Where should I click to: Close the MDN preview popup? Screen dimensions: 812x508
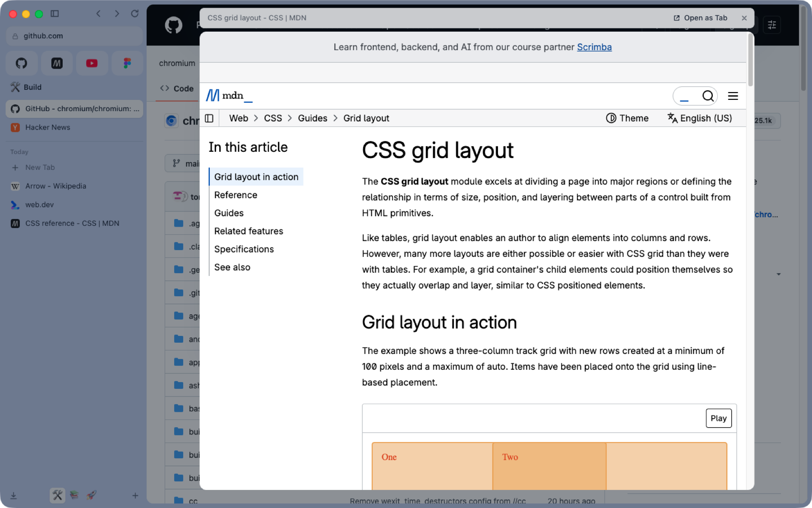(x=744, y=18)
